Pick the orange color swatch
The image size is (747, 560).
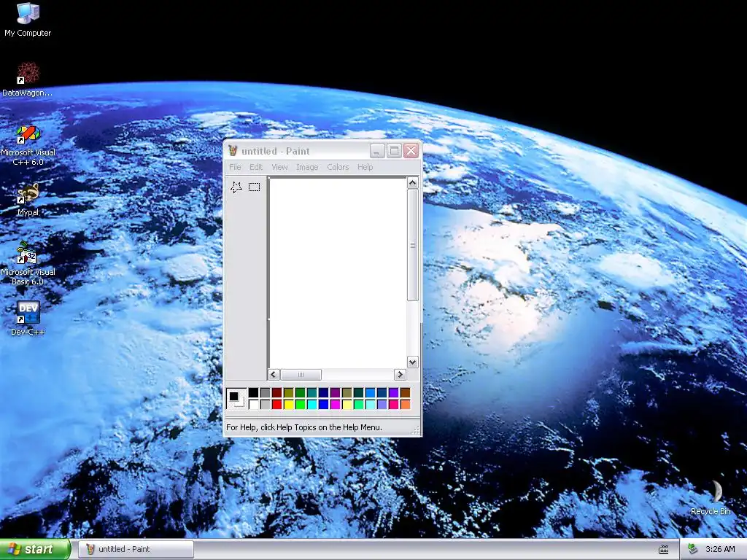[x=406, y=405]
